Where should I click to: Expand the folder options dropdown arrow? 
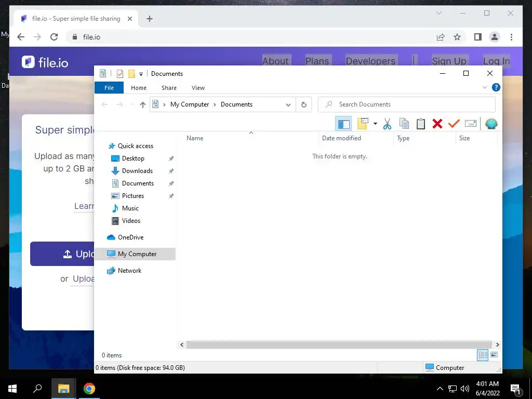point(375,124)
